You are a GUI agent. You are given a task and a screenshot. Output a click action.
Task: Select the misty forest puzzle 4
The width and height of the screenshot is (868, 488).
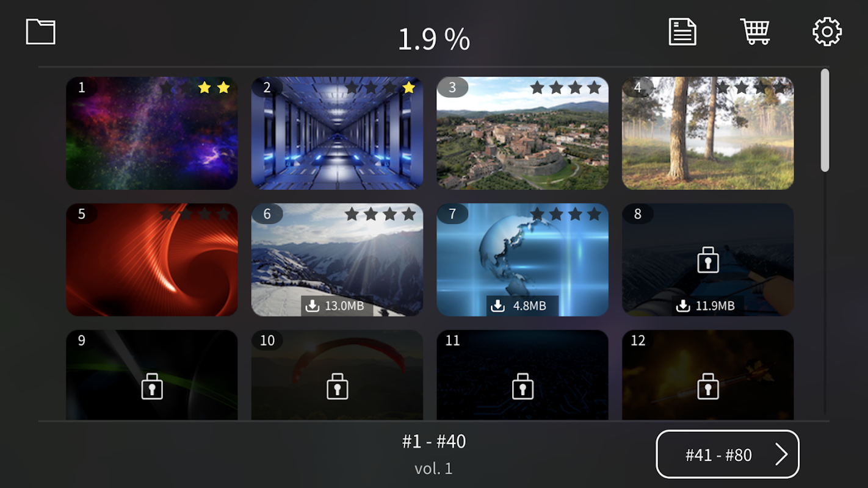(708, 133)
